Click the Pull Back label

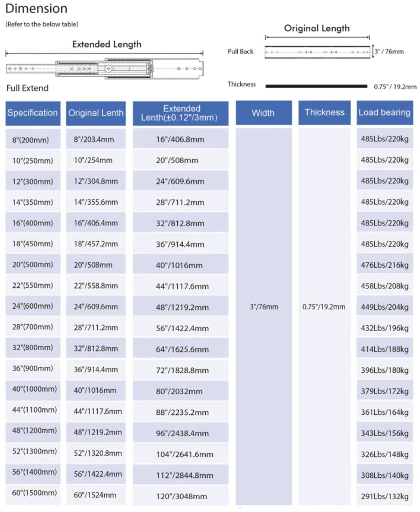240,52
